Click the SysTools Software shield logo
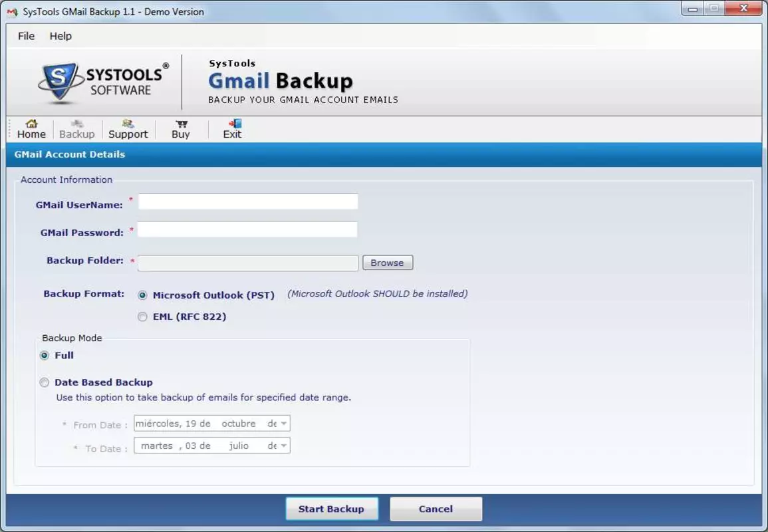Image resolution: width=768 pixels, height=532 pixels. tap(60, 82)
